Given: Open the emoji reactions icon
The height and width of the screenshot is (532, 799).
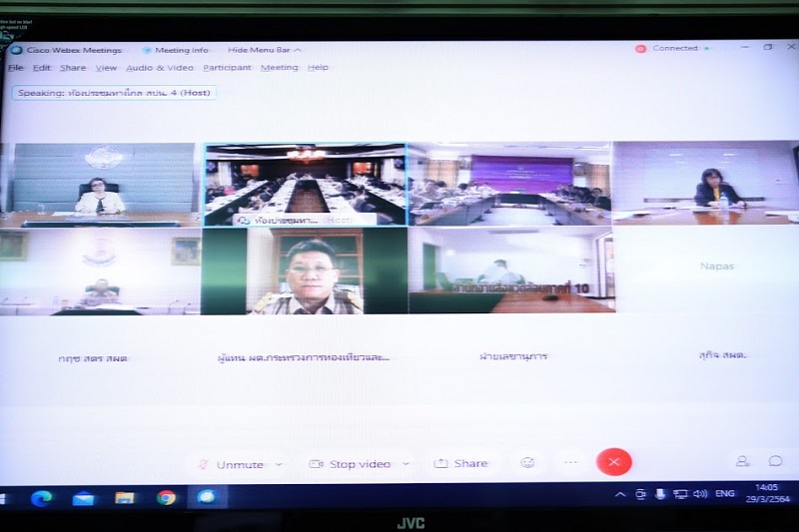Looking at the screenshot, I should click(527, 462).
